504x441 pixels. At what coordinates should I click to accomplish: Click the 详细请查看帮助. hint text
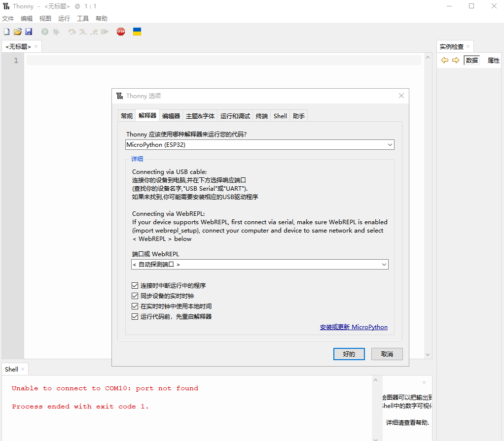click(407, 423)
